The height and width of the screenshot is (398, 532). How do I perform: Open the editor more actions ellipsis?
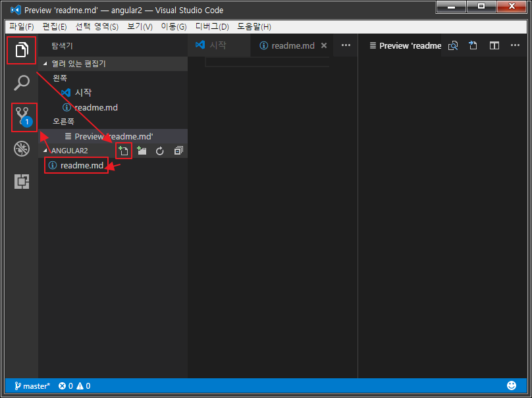[346, 45]
